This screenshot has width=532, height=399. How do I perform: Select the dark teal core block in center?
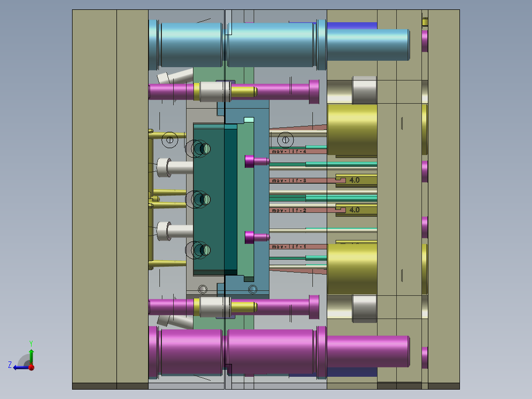click(215, 199)
